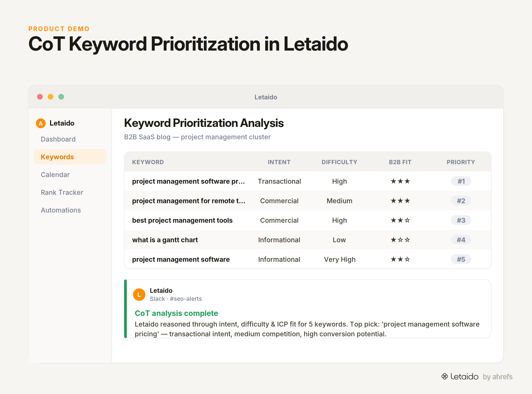The height and width of the screenshot is (394, 532).
Task: Click the Letaido bot avatar in Slack alert
Action: [x=139, y=295]
